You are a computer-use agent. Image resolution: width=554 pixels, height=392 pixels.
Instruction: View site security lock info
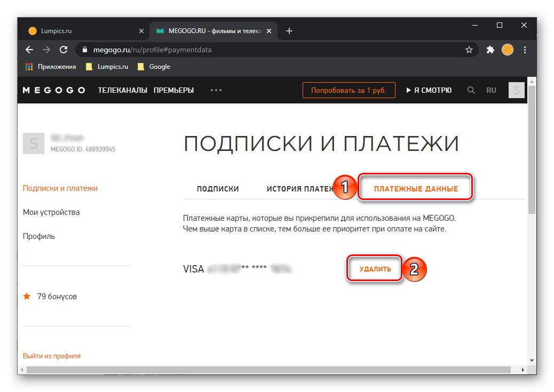point(85,50)
